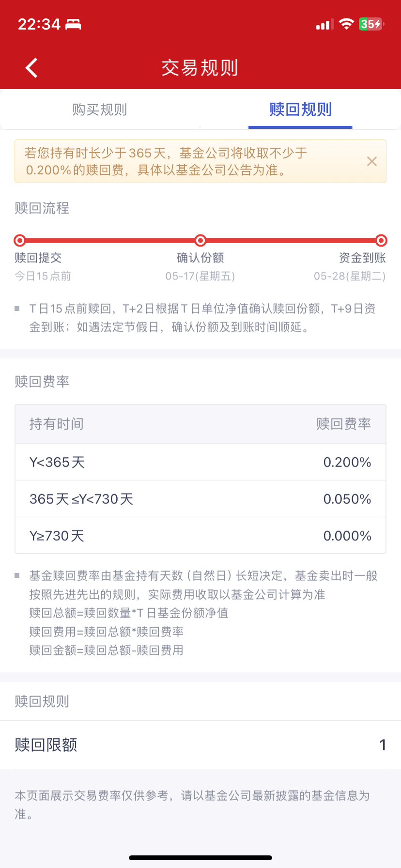Tap the 交易规则 page title
The height and width of the screenshot is (868, 401).
pyautogui.click(x=200, y=68)
